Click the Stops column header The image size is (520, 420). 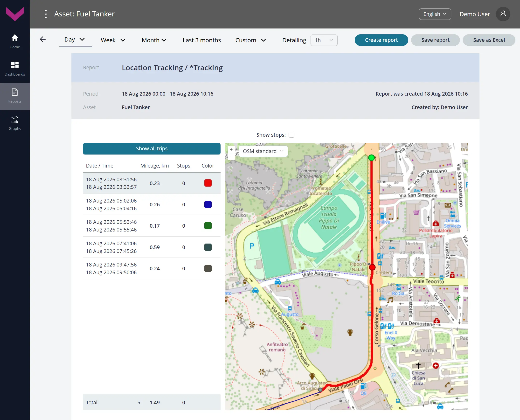click(x=184, y=166)
